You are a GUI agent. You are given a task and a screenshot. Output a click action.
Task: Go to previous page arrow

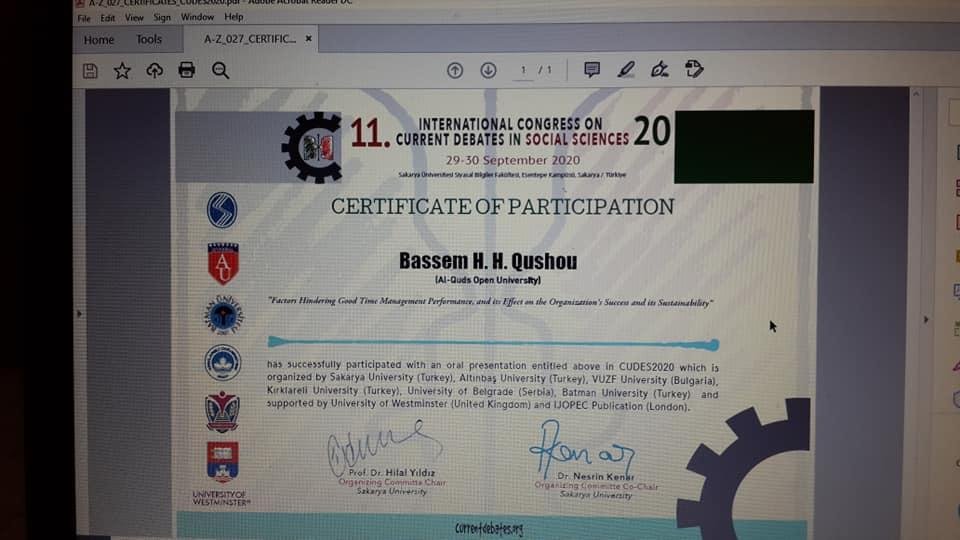tap(455, 70)
